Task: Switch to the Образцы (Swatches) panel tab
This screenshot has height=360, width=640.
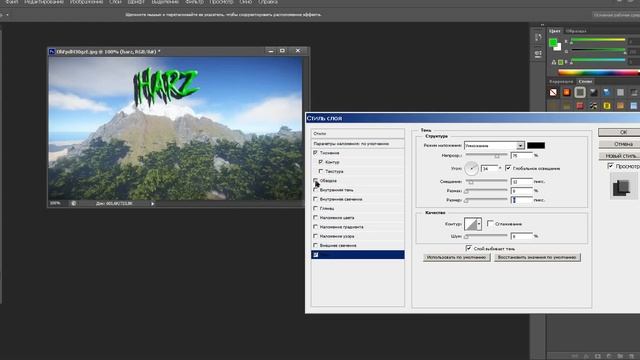Action: pyautogui.click(x=576, y=31)
